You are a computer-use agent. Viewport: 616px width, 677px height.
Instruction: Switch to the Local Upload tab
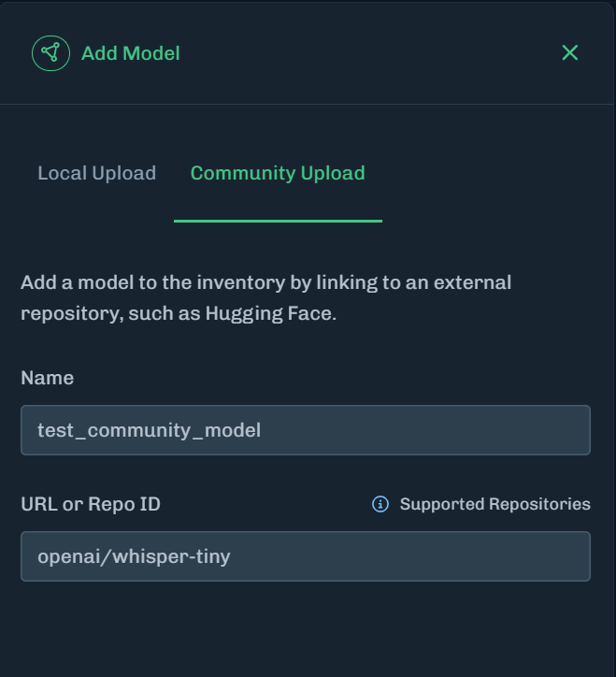(96, 173)
